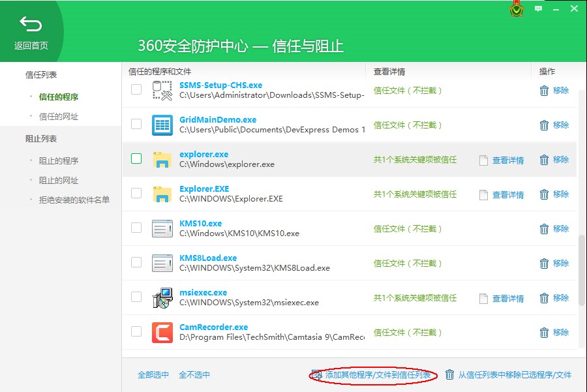Click trash icon for KMS8Load.exe row

pos(545,264)
